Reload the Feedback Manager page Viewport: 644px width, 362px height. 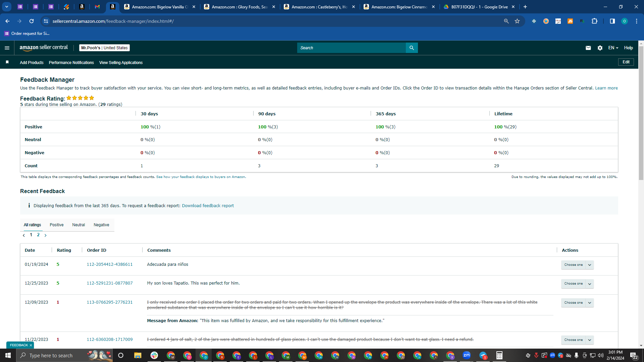[32, 21]
